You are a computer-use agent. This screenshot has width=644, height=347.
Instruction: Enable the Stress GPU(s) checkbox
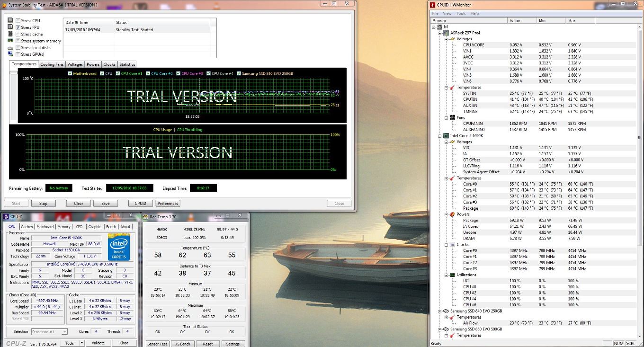[x=18, y=54]
